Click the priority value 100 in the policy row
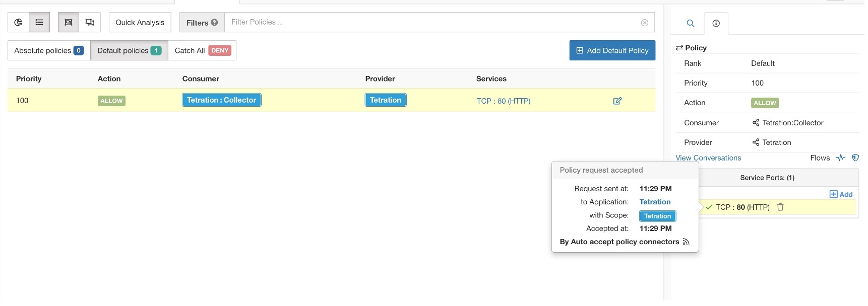 click(22, 101)
